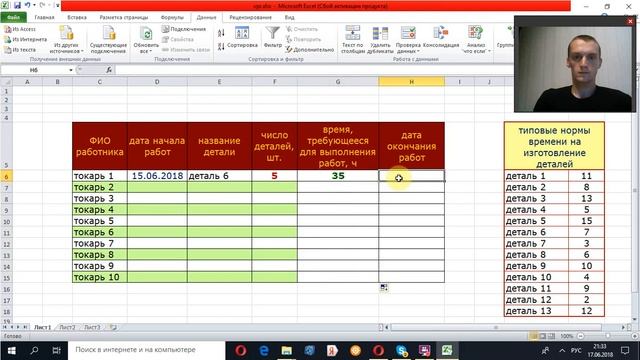Image resolution: width=640 pixels, height=360 pixels.
Task: Open Yandex browser from taskbar
Action: point(332,350)
